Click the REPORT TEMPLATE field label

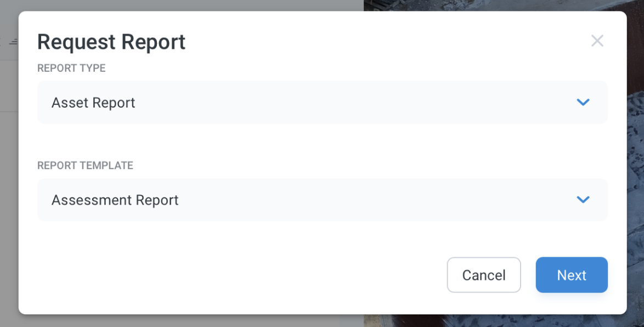point(85,166)
